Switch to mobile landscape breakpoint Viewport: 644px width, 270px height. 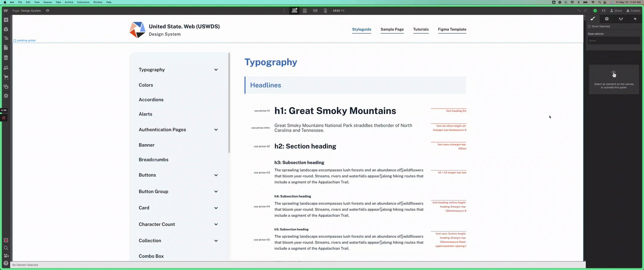[315, 10]
